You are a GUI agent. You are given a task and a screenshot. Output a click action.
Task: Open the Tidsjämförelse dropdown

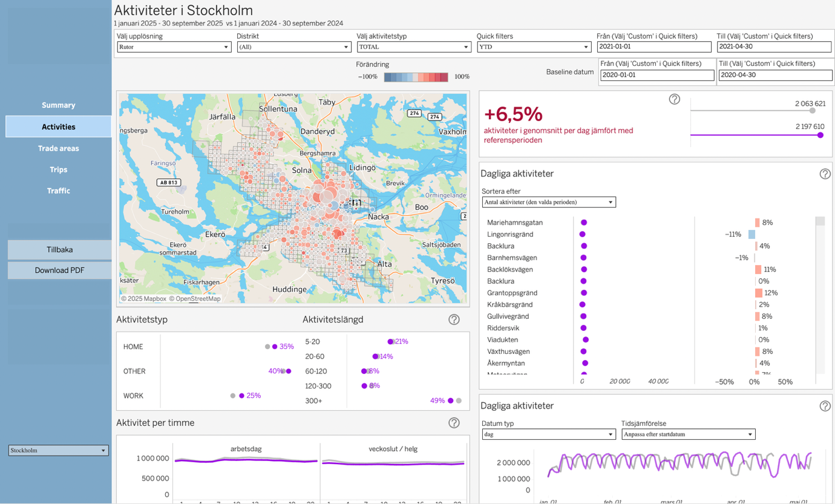pos(688,434)
